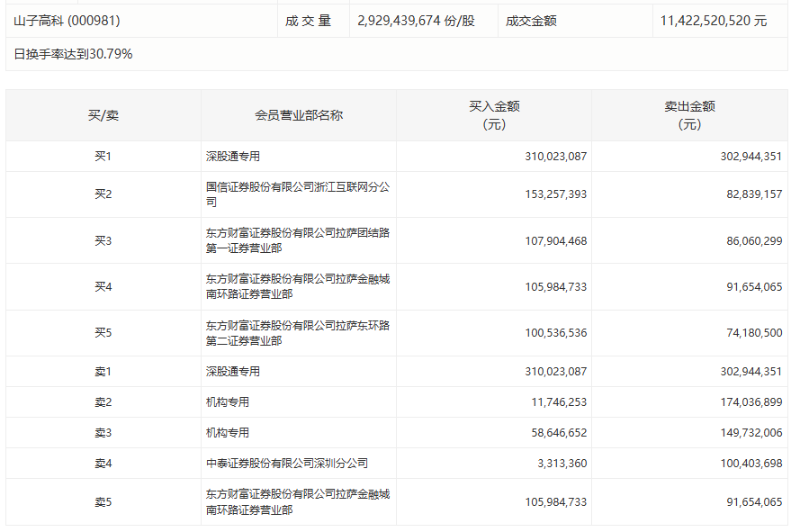Click the 成交金额 label cell
The width and height of the screenshot is (791, 532).
pyautogui.click(x=531, y=21)
